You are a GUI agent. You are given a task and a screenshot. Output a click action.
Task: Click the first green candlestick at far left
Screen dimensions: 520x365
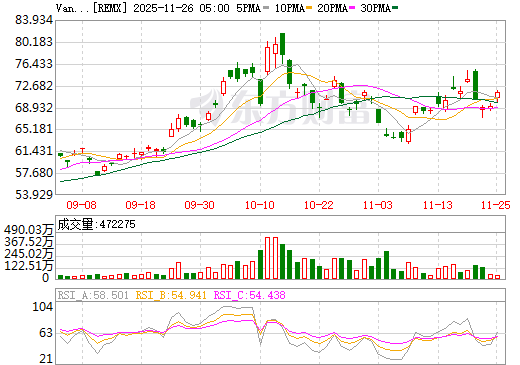(60, 155)
